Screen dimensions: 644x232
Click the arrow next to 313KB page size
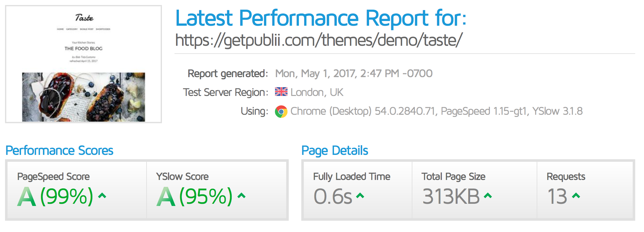[x=488, y=196]
